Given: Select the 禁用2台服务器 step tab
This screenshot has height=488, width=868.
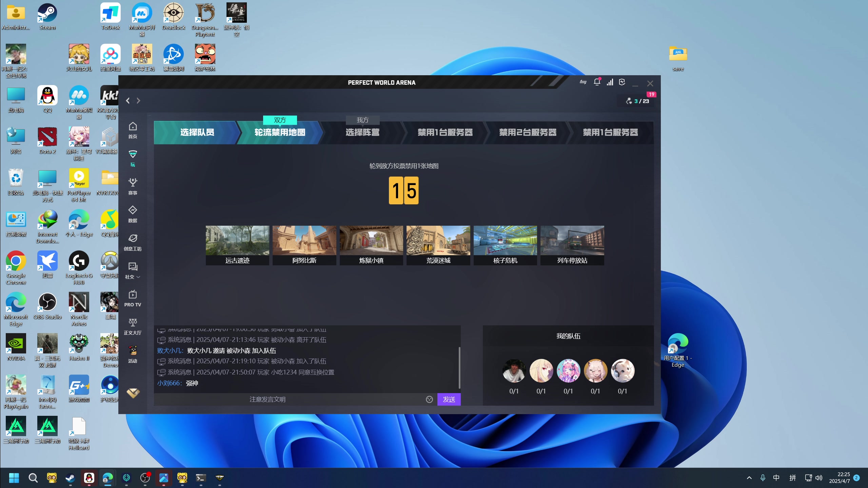Looking at the screenshot, I should pos(528,132).
